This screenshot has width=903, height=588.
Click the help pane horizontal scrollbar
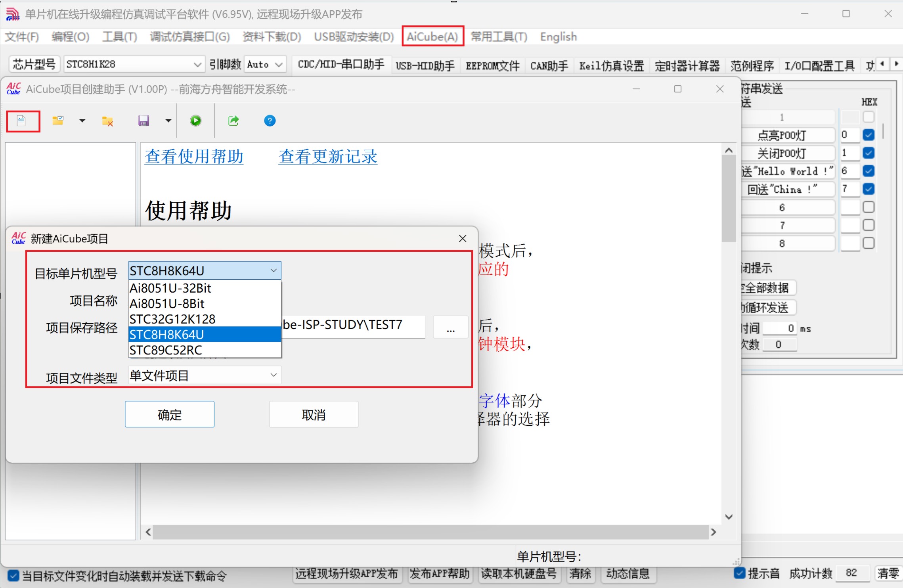(431, 532)
